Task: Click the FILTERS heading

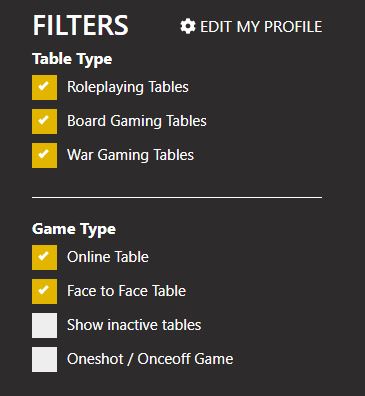Action: coord(80,26)
